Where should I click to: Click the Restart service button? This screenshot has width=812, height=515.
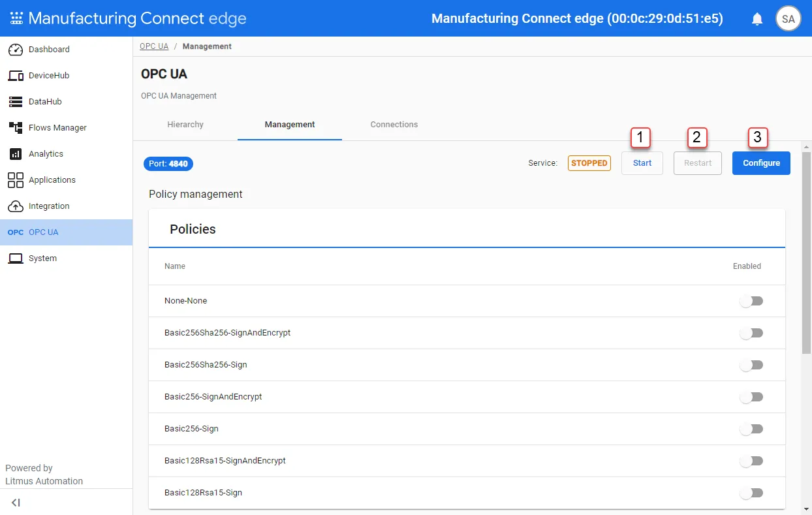click(x=698, y=163)
